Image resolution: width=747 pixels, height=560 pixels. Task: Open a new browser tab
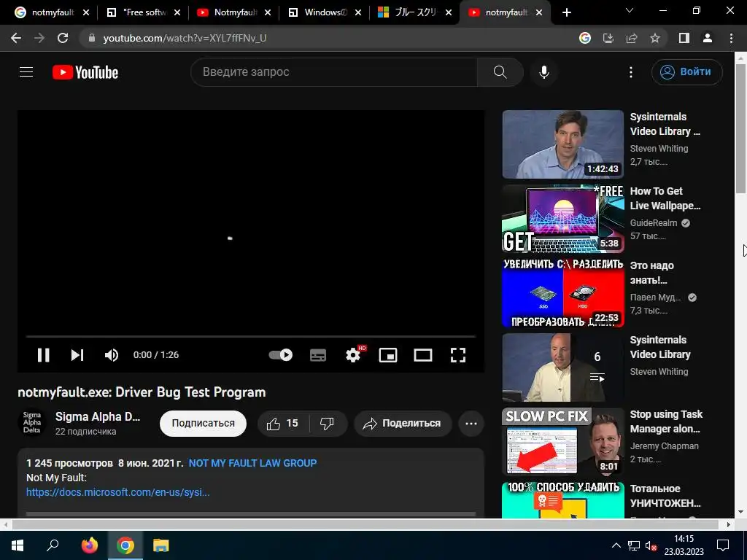click(x=566, y=13)
